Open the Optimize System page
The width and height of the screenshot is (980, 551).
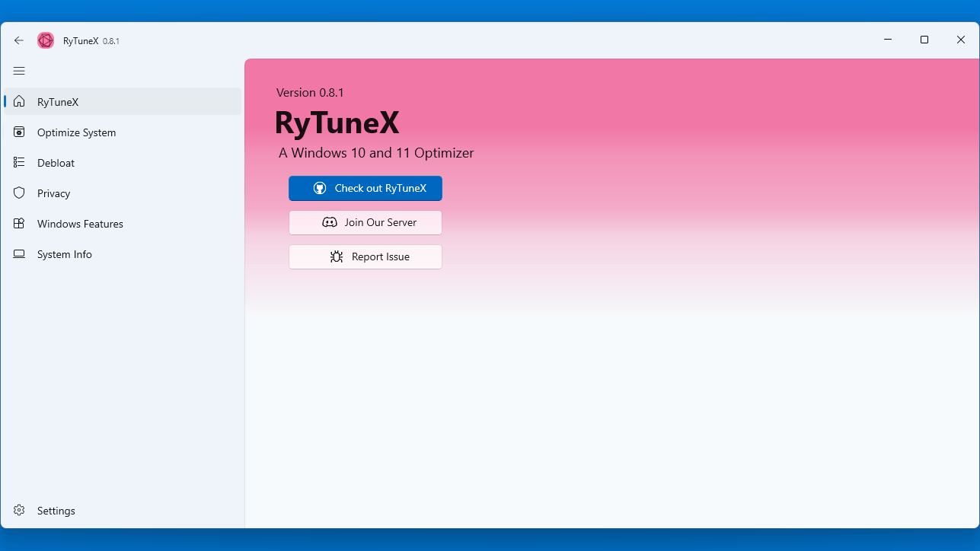coord(123,132)
